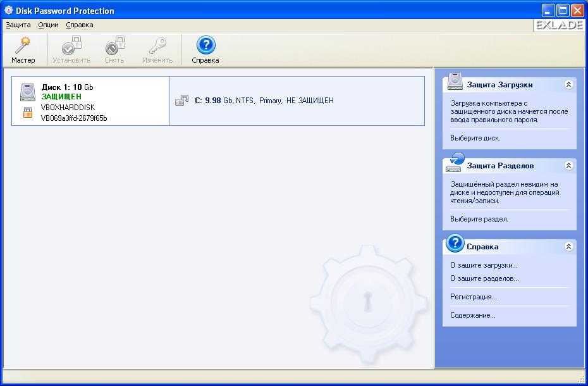Click the Справка panel question mark icon
588x386 pixels.
coord(455,244)
